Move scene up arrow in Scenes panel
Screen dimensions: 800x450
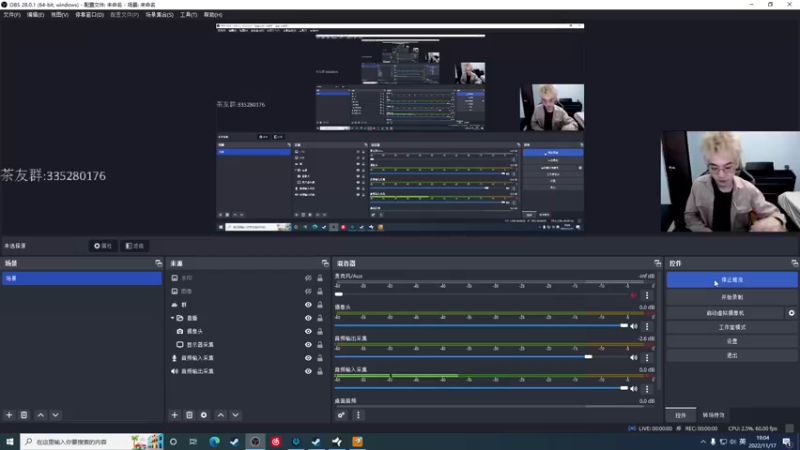click(x=41, y=415)
